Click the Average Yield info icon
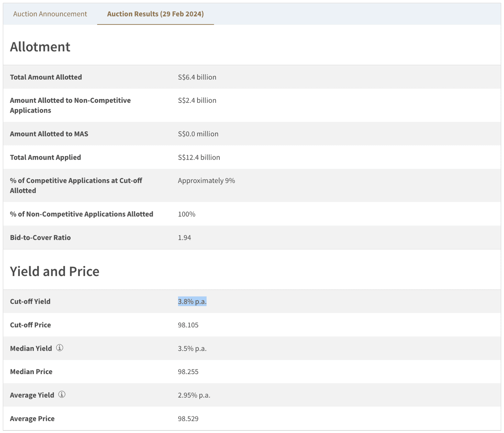The image size is (504, 433). (62, 395)
